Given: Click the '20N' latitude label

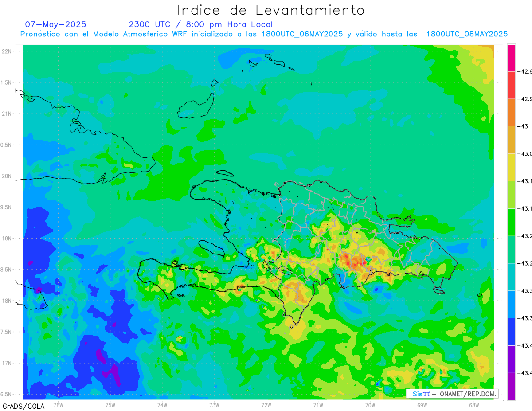Looking at the screenshot, I should (8, 176).
